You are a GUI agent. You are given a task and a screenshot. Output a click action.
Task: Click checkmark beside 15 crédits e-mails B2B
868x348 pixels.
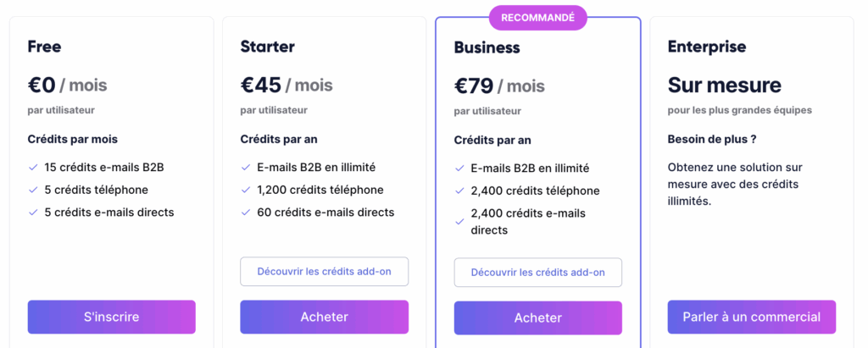pyautogui.click(x=33, y=168)
